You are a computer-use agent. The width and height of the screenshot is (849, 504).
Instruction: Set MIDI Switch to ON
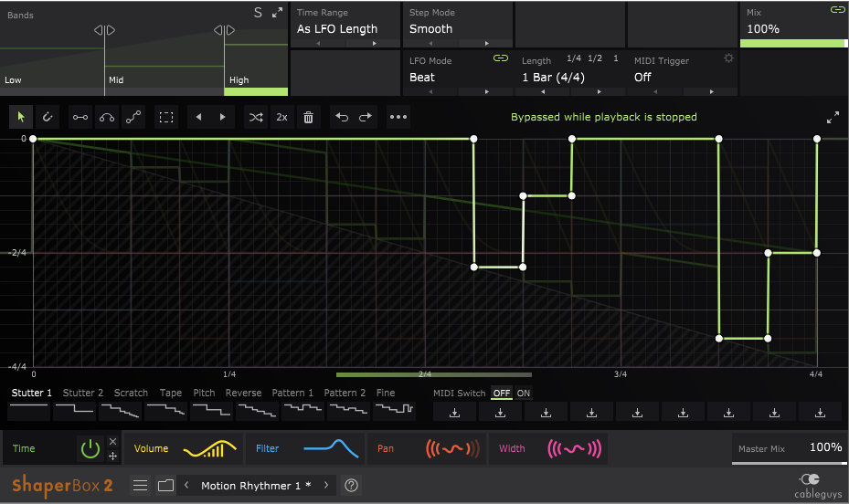click(x=523, y=394)
